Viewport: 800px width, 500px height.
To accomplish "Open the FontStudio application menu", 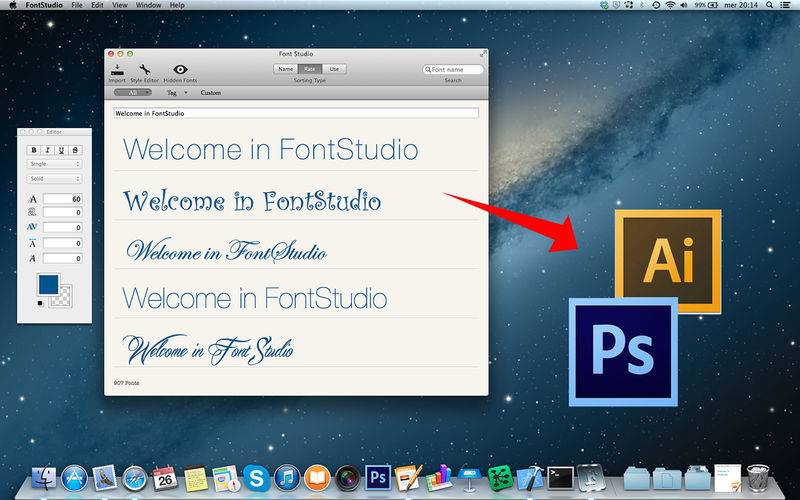I will click(x=44, y=5).
